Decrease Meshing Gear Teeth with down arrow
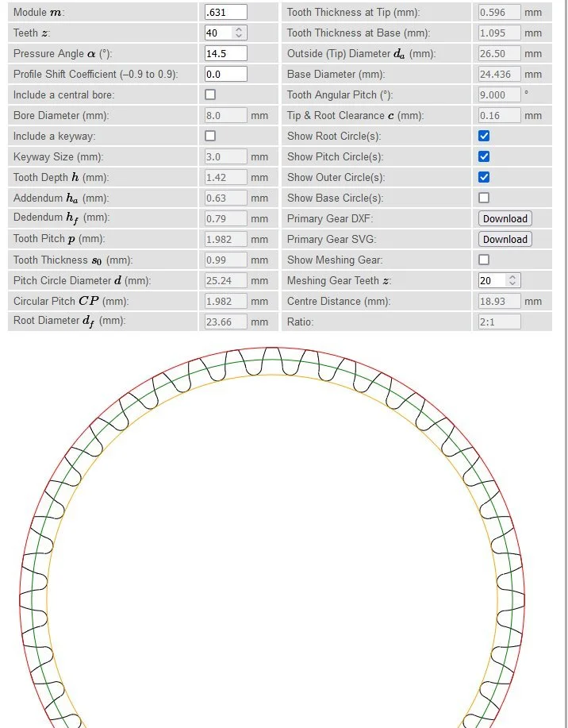The height and width of the screenshot is (728, 568). (x=512, y=284)
